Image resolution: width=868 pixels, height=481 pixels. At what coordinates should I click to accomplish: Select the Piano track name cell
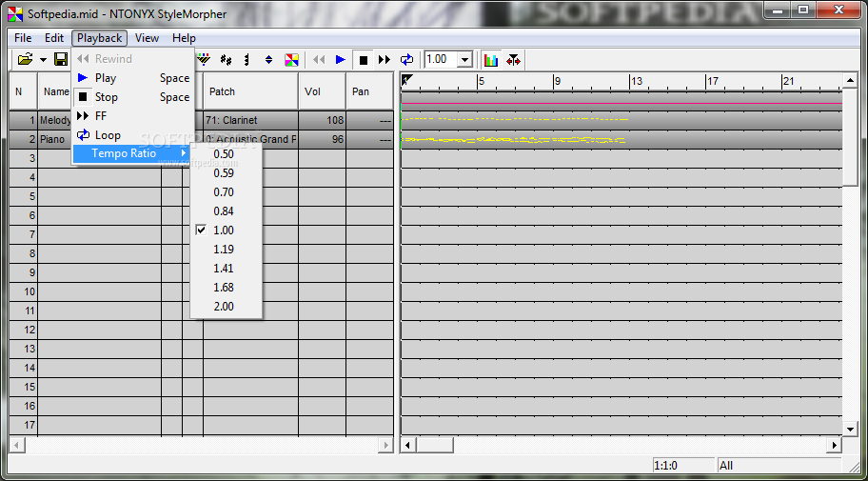tap(55, 139)
